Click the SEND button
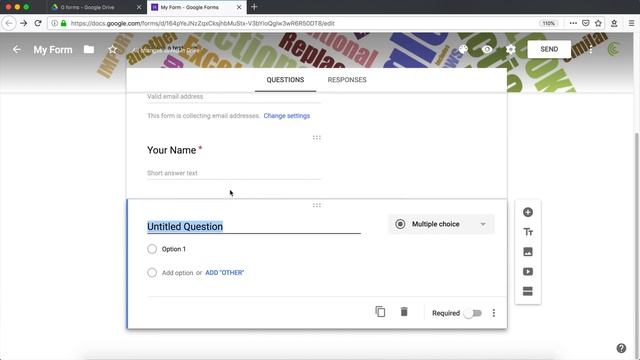The width and height of the screenshot is (640, 360). (549, 49)
